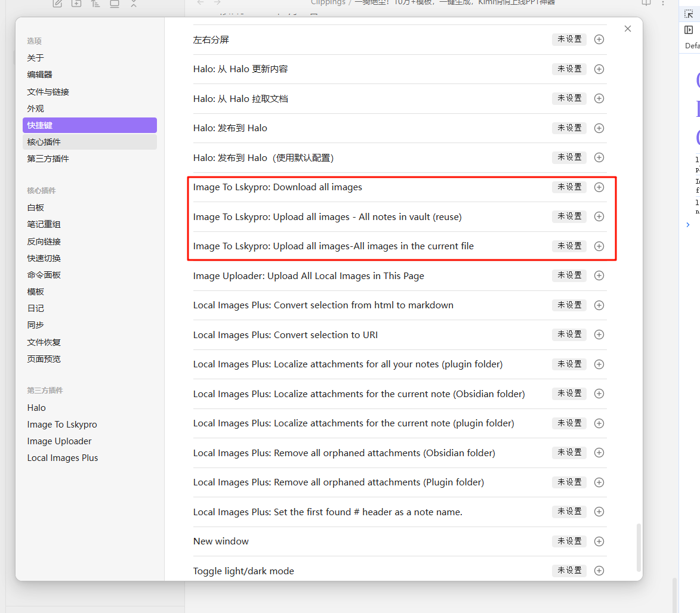The height and width of the screenshot is (613, 700).
Task: Add hotkey for Image To Lskypro Download all images
Action: 599,187
